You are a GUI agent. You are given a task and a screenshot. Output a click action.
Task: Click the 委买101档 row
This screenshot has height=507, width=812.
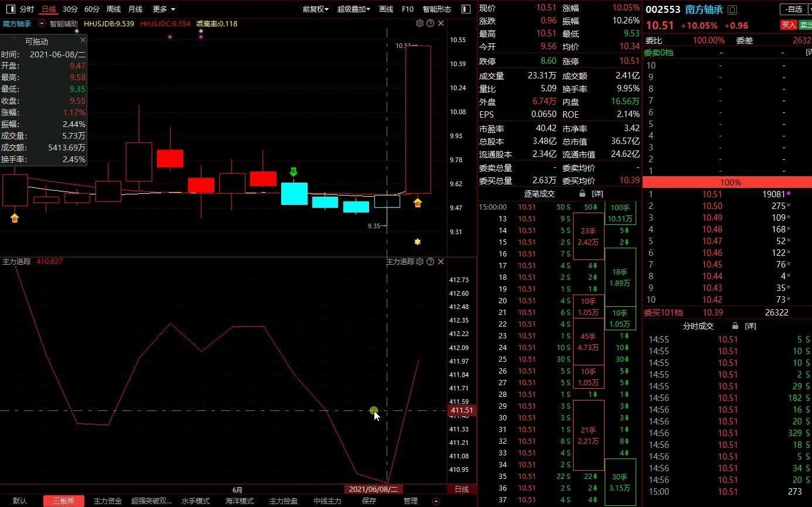coord(727,313)
